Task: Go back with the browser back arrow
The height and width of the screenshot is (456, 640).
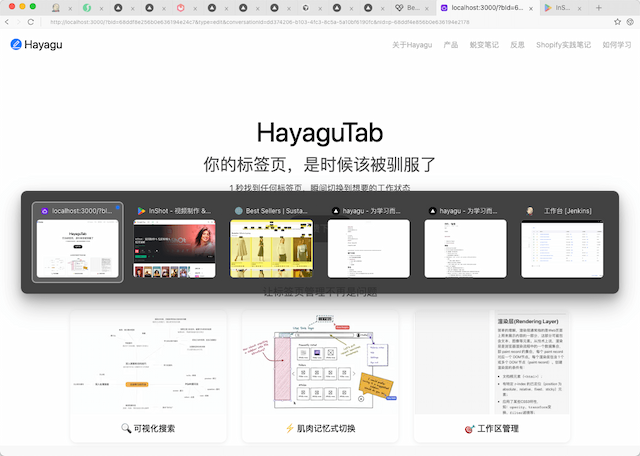Action: pos(7,22)
